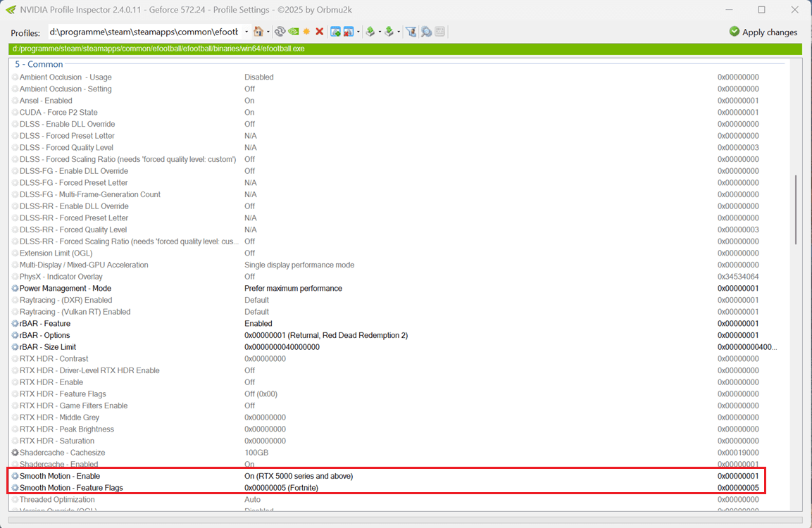The image size is (812, 528).
Task: Select the 'RTX HDR - Contrast' setting
Action: tap(54, 359)
